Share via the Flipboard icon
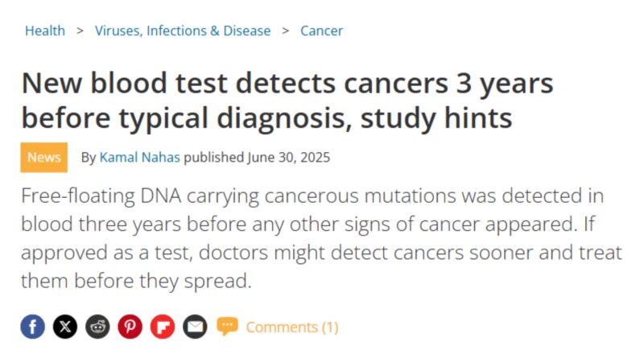 (163, 327)
